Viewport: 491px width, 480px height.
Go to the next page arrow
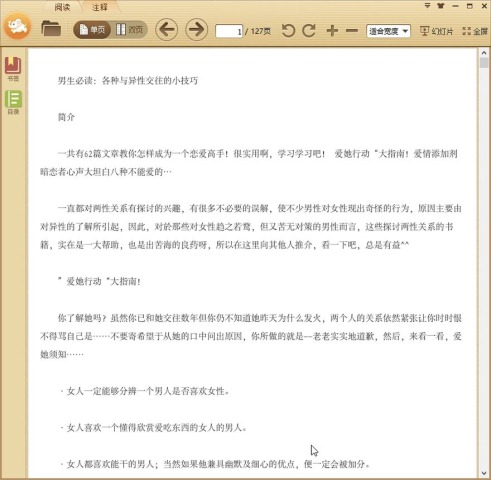(x=196, y=30)
